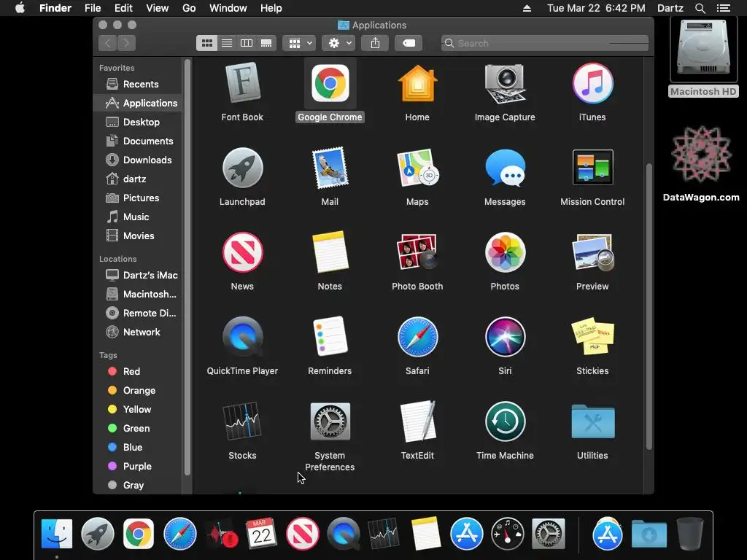
Task: Open the View menu
Action: 158,8
